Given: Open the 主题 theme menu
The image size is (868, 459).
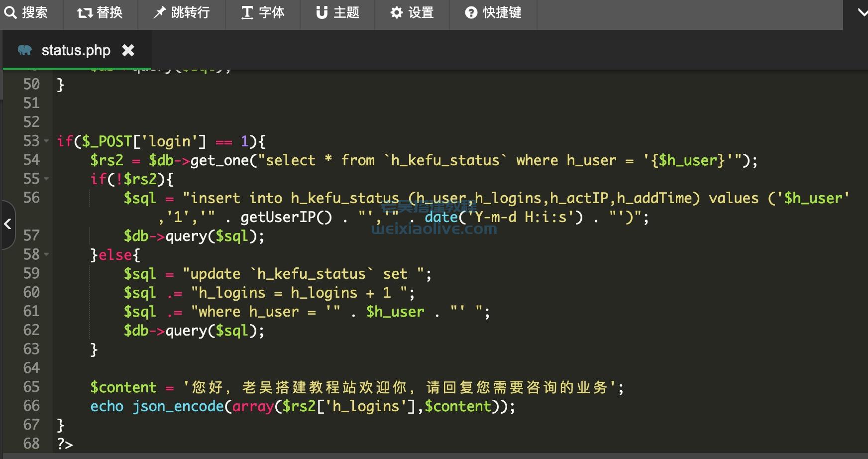Looking at the screenshot, I should 337,12.
